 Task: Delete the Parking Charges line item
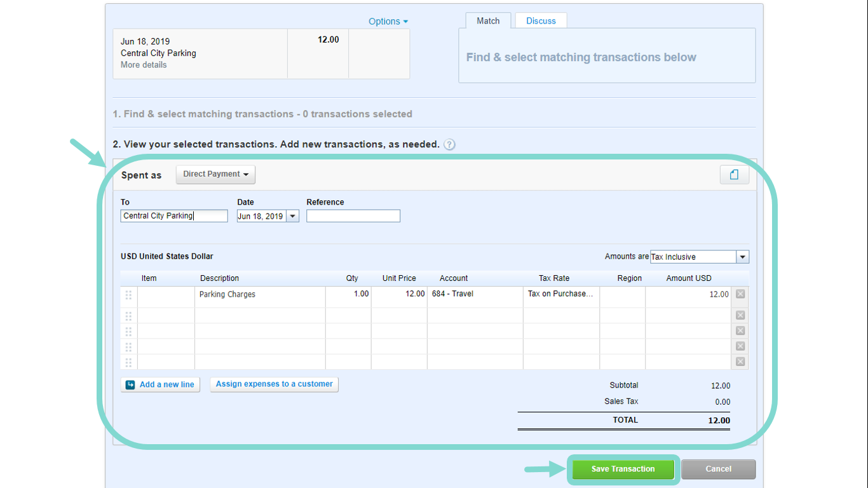tap(740, 294)
